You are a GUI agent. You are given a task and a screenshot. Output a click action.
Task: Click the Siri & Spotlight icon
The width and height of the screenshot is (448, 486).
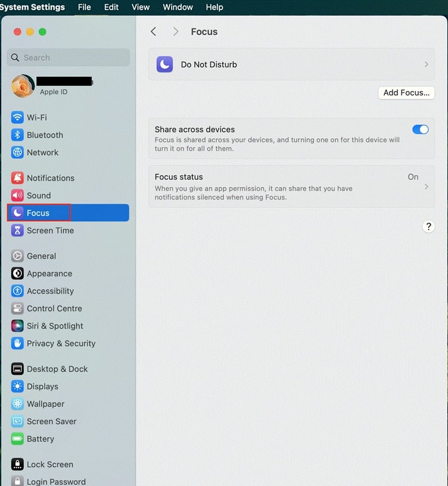pyautogui.click(x=17, y=326)
